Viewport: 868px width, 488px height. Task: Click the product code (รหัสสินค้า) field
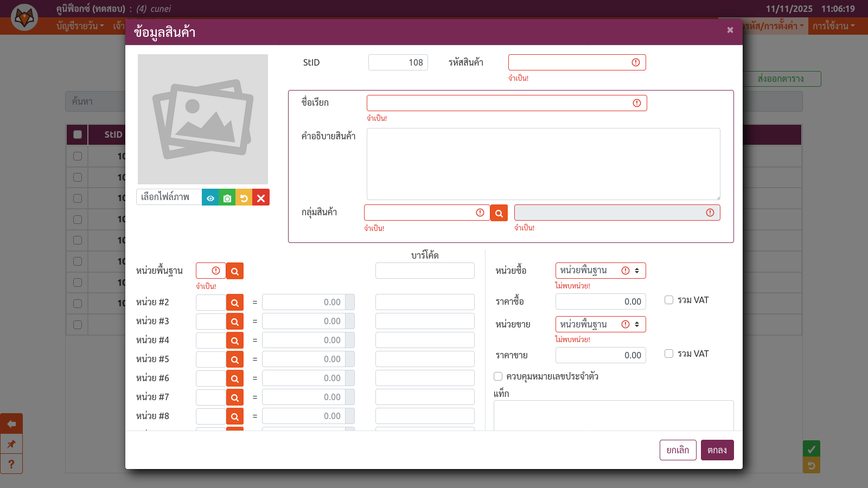[x=570, y=62]
